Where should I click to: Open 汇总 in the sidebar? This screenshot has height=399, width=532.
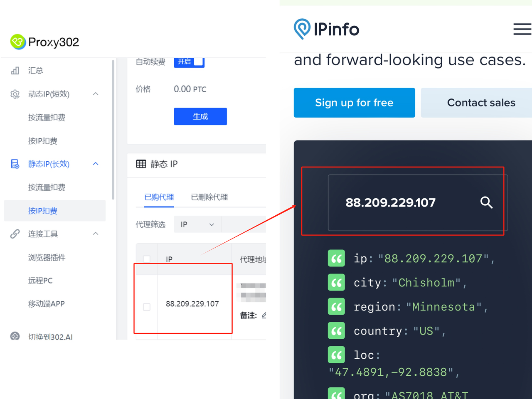36,71
